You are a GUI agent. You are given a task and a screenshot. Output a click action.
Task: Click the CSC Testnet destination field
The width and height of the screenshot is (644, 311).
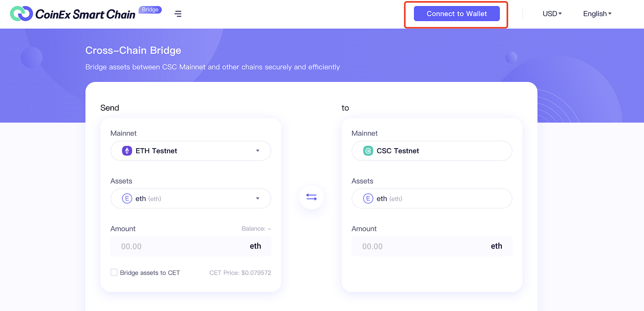pos(432,151)
